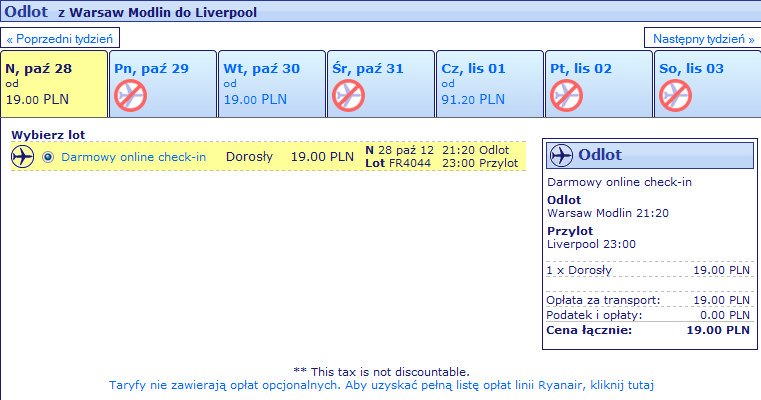761x400 pixels.
Task: Click the no-flight icon under Pn, paź 29
Action: point(130,96)
